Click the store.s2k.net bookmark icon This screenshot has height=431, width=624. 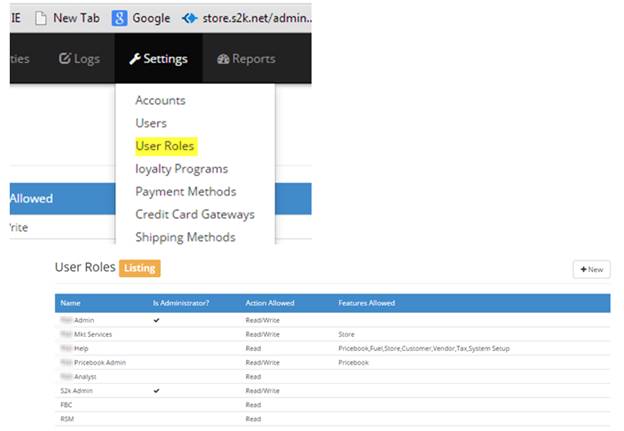(x=191, y=17)
